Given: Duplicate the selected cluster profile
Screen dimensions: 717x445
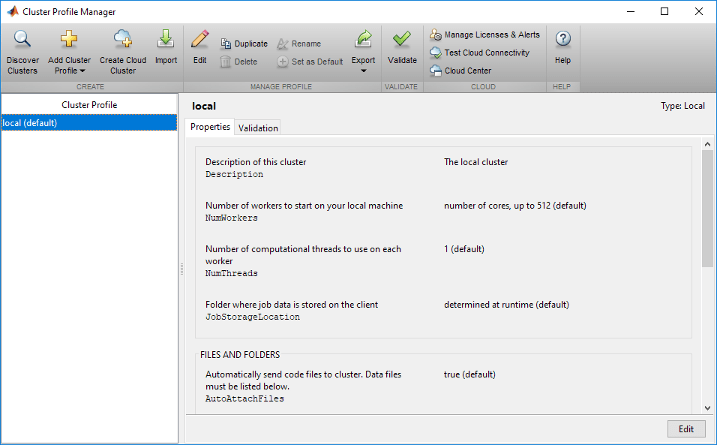Looking at the screenshot, I should 244,43.
